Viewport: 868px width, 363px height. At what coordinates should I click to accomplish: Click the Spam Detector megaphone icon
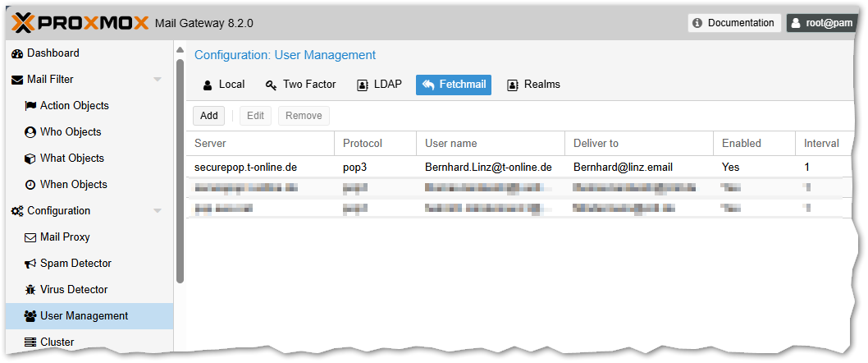[30, 264]
